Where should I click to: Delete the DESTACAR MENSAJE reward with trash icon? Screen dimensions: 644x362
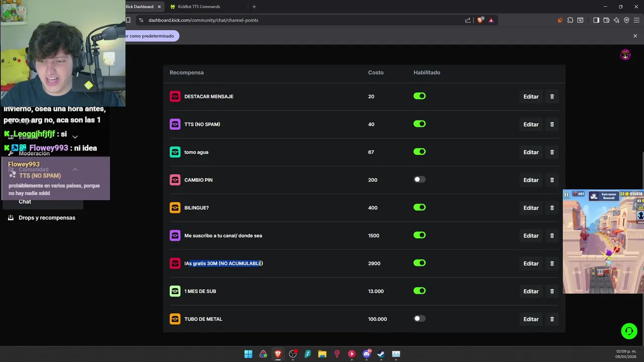552,97
